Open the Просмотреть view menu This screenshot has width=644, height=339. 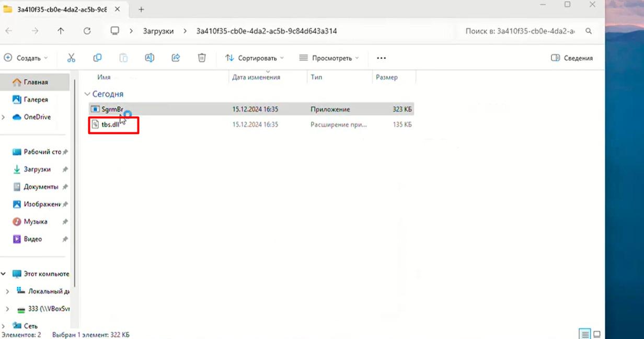(x=329, y=58)
